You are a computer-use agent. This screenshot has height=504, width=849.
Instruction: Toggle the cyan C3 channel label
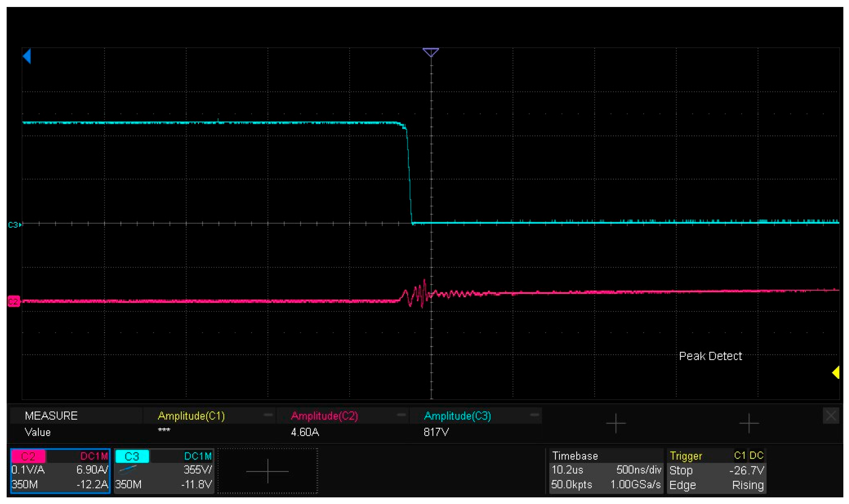click(132, 456)
